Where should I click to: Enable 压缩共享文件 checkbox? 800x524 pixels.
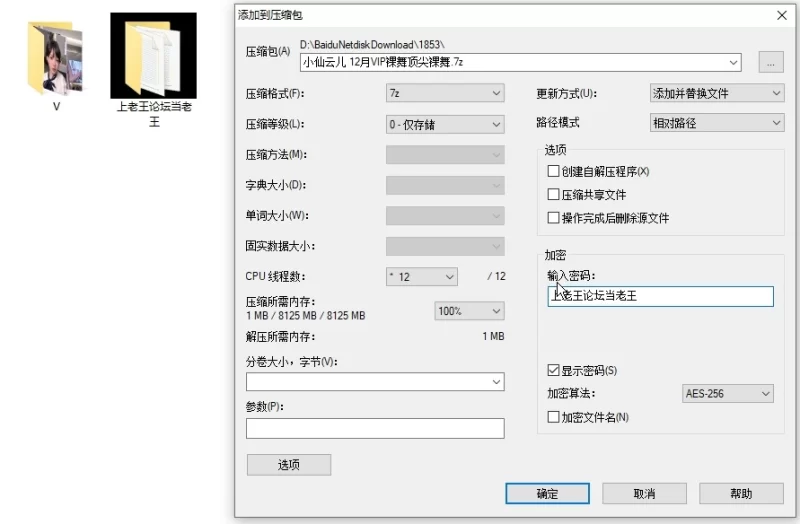pyautogui.click(x=553, y=194)
